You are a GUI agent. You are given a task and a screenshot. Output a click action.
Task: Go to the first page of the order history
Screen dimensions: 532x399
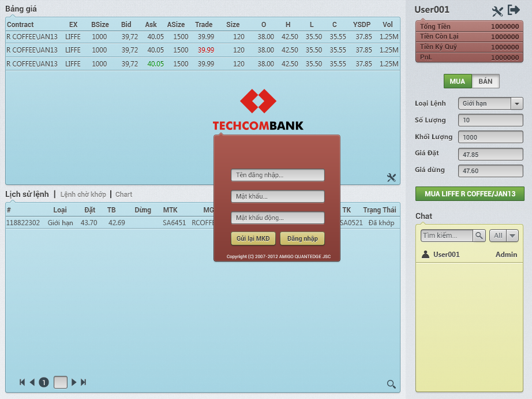click(22, 382)
